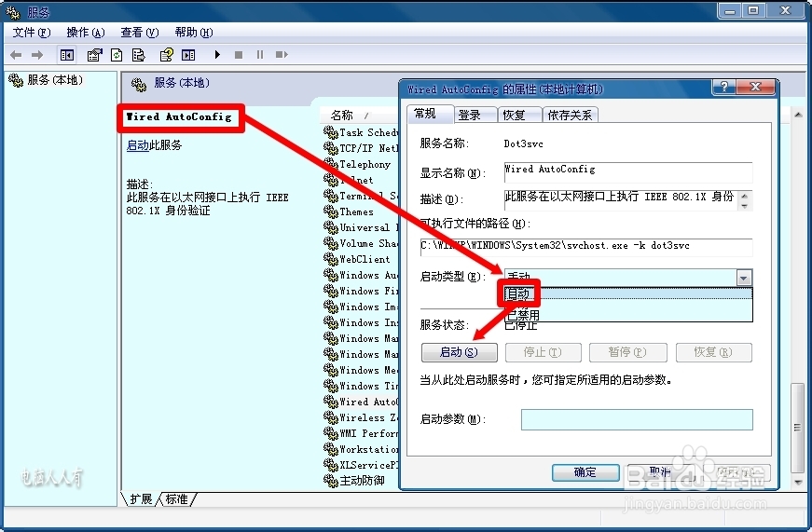The width and height of the screenshot is (812, 532).
Task: Click services list scrollbar down arrow
Action: tap(798, 482)
